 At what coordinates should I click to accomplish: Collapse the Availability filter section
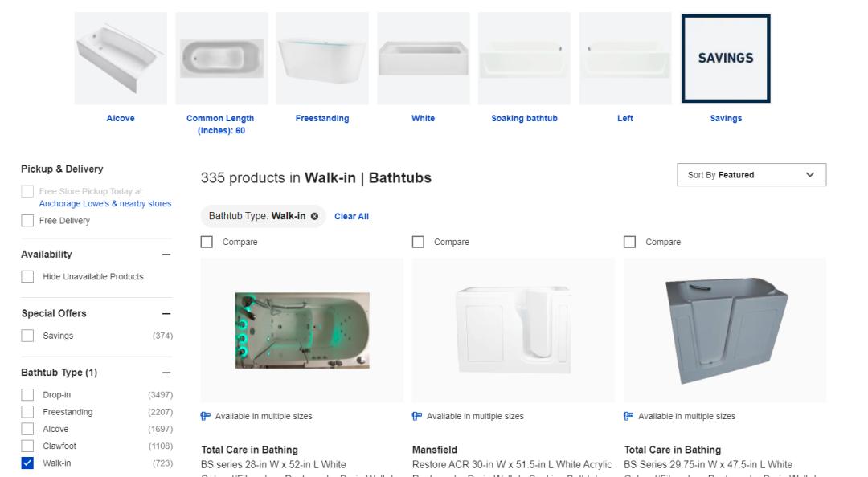click(x=166, y=255)
